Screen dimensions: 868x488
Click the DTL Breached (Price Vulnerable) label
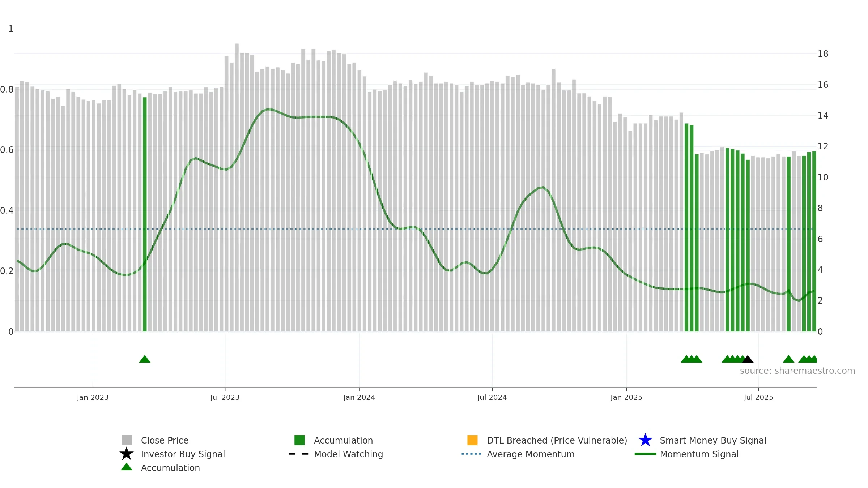[557, 440]
